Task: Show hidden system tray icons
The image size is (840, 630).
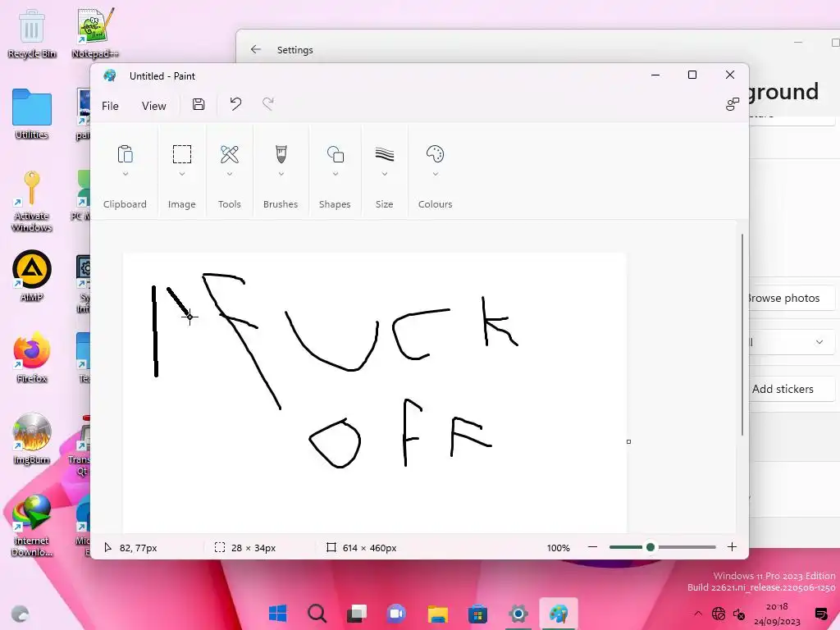Action: pyautogui.click(x=697, y=614)
